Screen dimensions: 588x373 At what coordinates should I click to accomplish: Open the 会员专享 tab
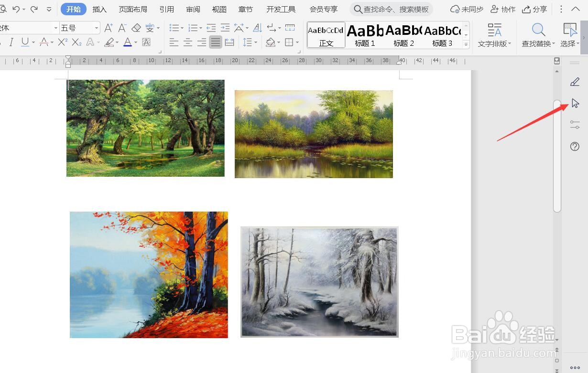point(324,9)
